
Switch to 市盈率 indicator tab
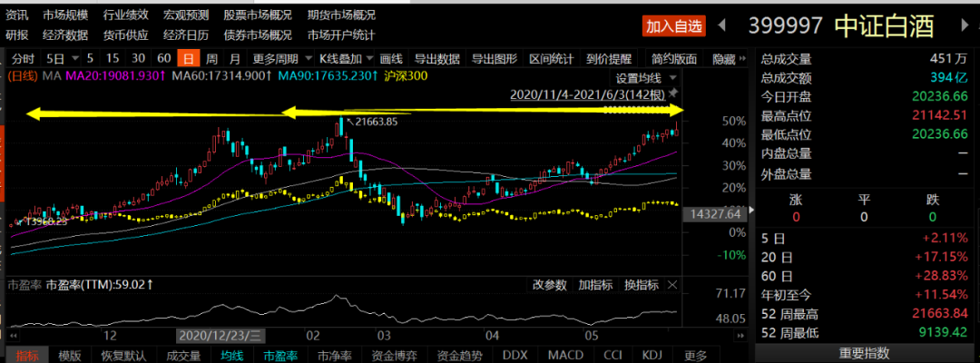point(280,356)
